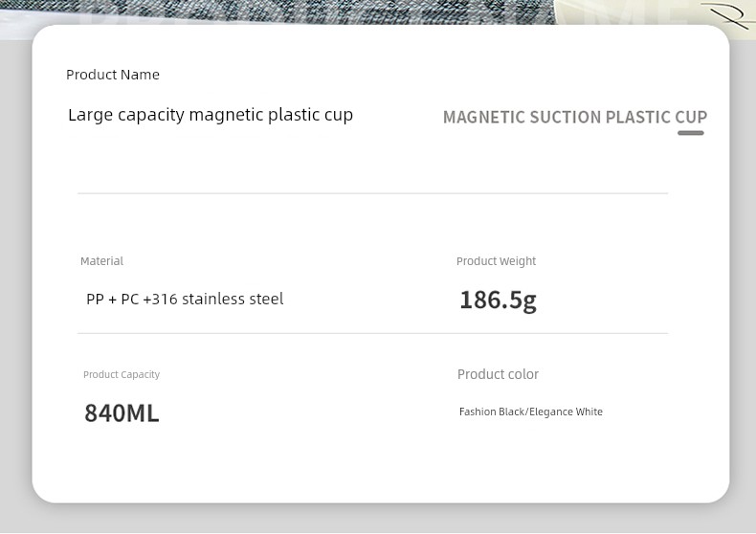756x534 pixels.
Task: Click Fashion Black/Elegance White text
Action: (531, 412)
